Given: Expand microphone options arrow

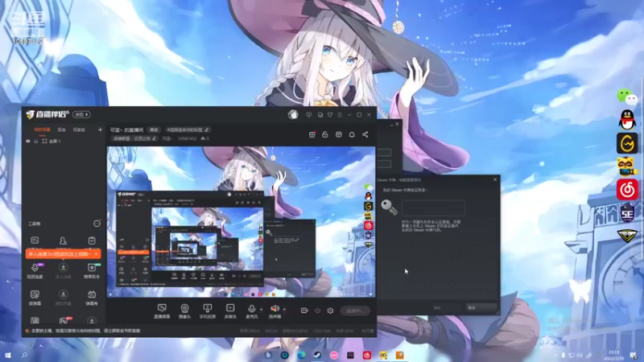Looking at the screenshot, I should pos(261,310).
